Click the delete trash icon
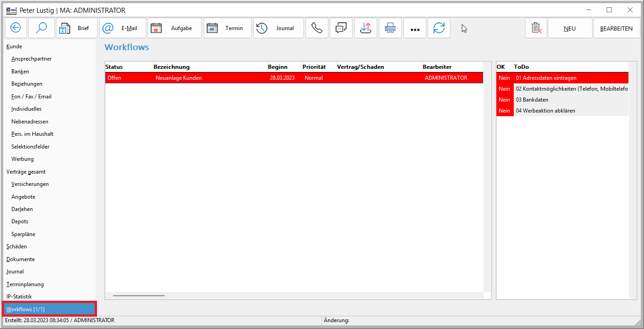 tap(536, 28)
